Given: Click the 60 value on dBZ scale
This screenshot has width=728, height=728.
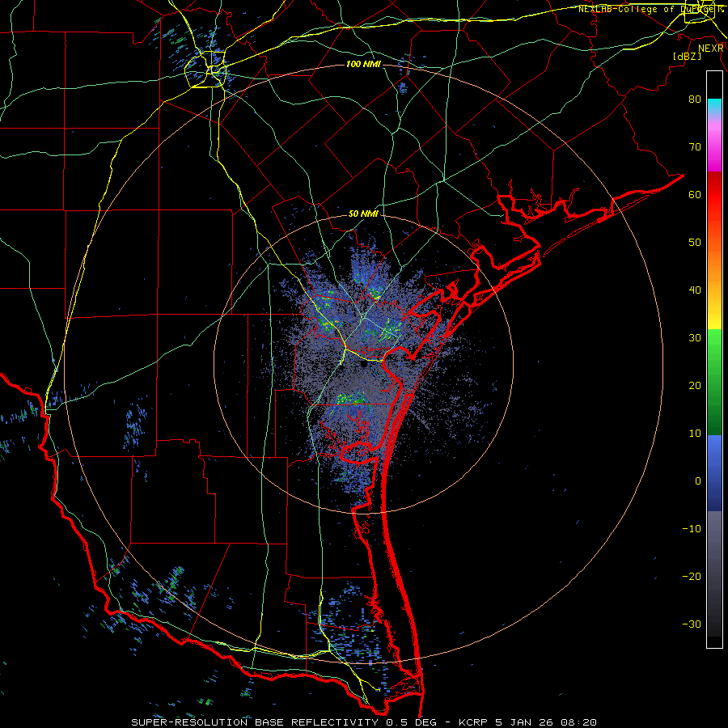Looking at the screenshot, I should click(x=695, y=194).
